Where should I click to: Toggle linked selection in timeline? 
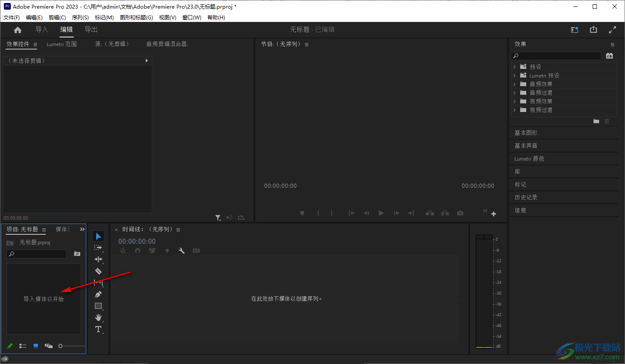point(152,251)
